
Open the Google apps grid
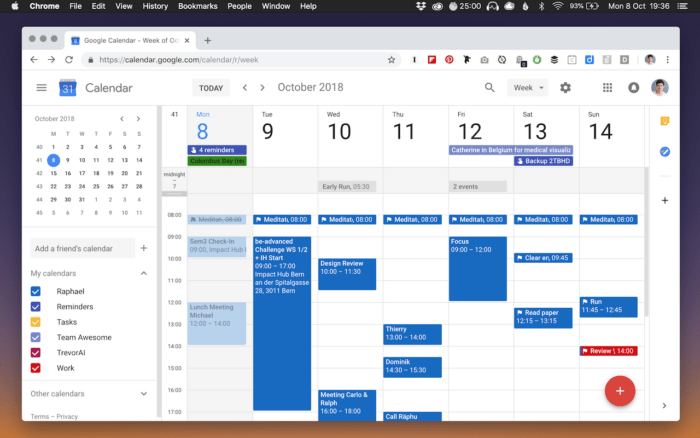click(607, 88)
